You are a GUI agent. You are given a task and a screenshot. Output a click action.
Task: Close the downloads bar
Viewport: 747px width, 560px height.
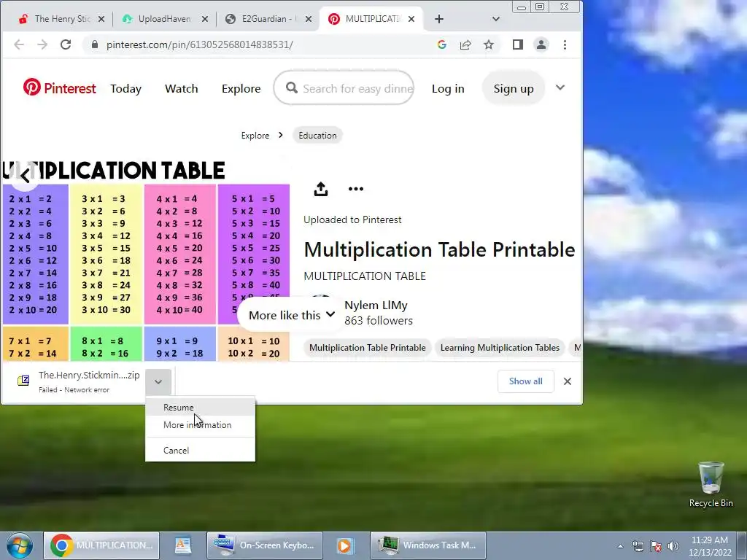coord(568,381)
